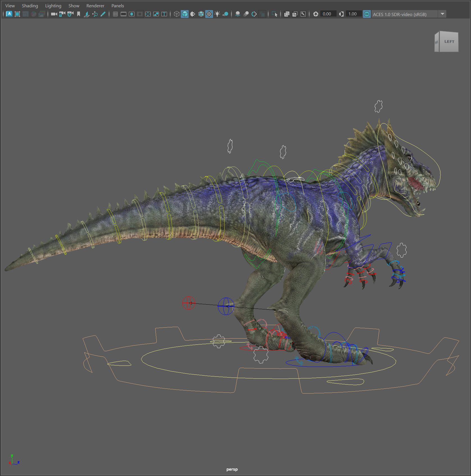Toggle 2D Pan/Zoom icon
Screen dimensions: 471x476
point(95,14)
